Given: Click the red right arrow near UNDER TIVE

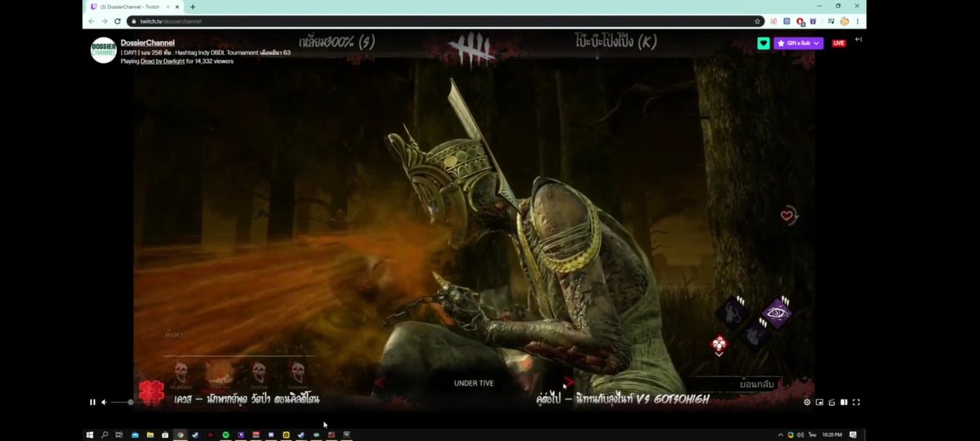Looking at the screenshot, I should coord(568,382).
